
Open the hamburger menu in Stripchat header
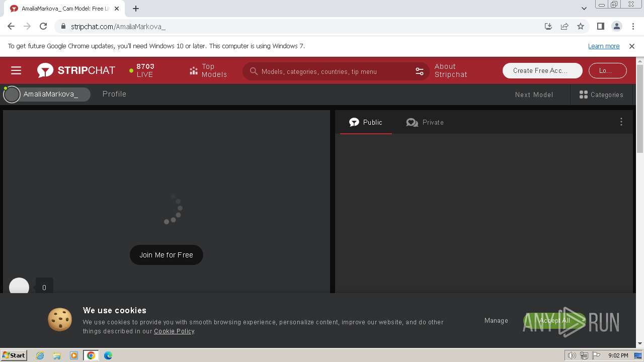click(x=16, y=70)
